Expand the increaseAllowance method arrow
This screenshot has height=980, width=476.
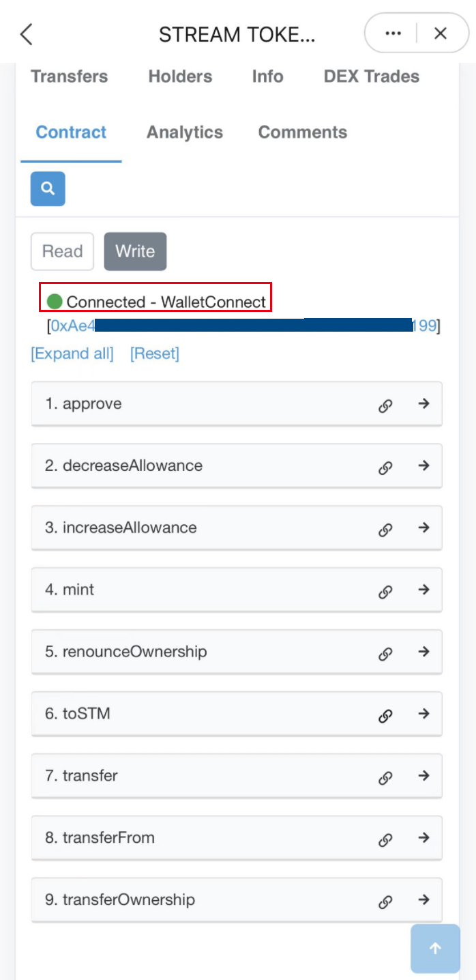(x=423, y=528)
